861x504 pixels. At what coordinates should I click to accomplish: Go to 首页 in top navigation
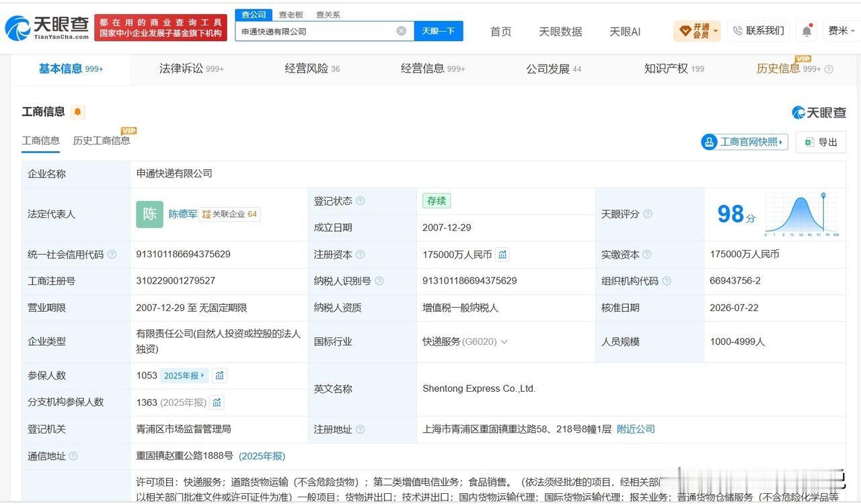[500, 32]
